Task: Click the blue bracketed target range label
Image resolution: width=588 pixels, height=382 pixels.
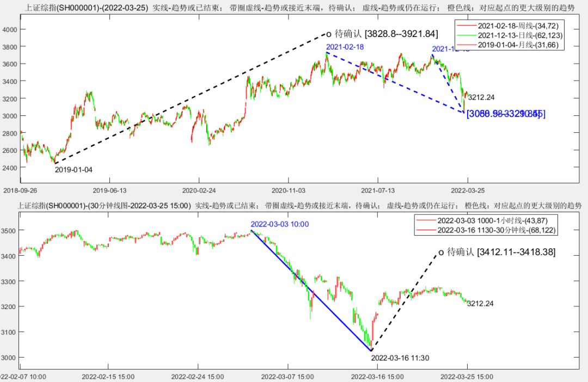Action: point(506,114)
